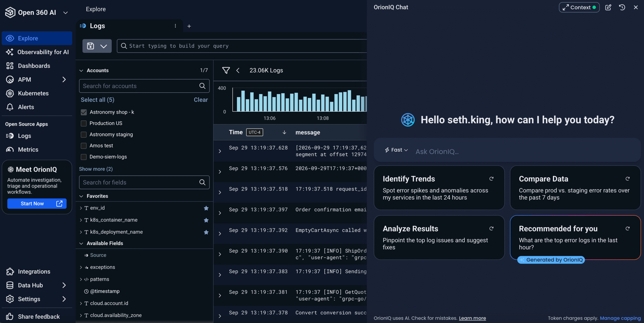Open Dashboards in the sidebar

click(37, 66)
